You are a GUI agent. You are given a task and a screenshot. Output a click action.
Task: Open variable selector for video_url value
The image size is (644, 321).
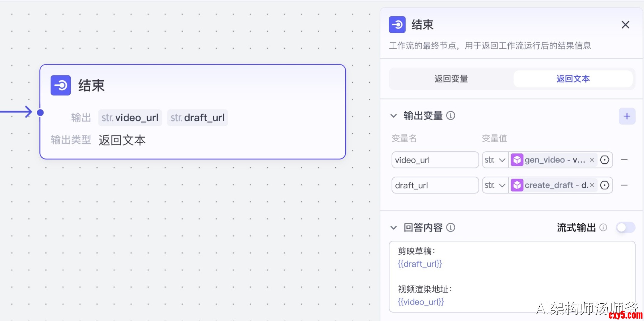click(604, 160)
